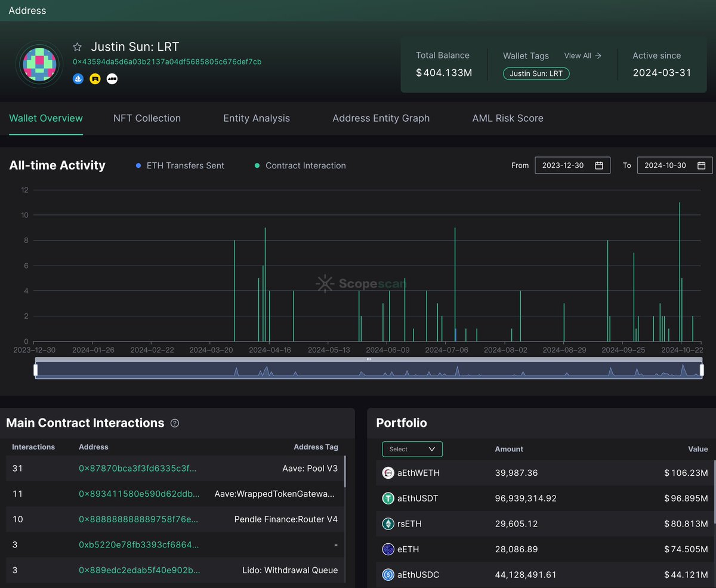Screen dimensions: 716x588
Task: Click eETH value $74.505M
Action: click(686, 549)
